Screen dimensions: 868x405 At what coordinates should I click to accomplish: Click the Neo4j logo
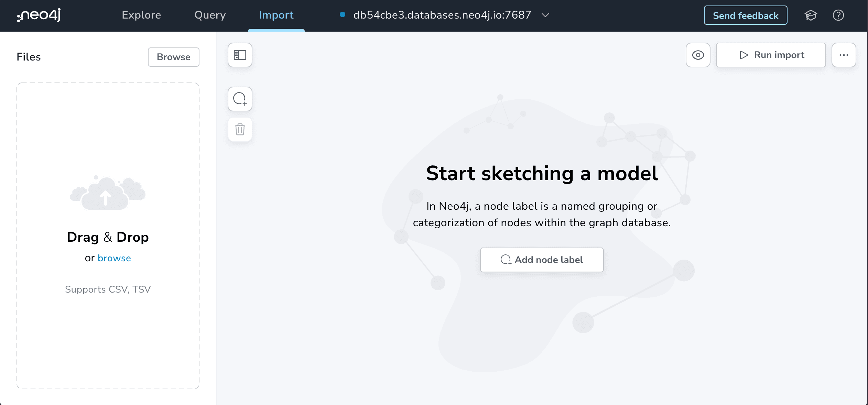click(39, 15)
